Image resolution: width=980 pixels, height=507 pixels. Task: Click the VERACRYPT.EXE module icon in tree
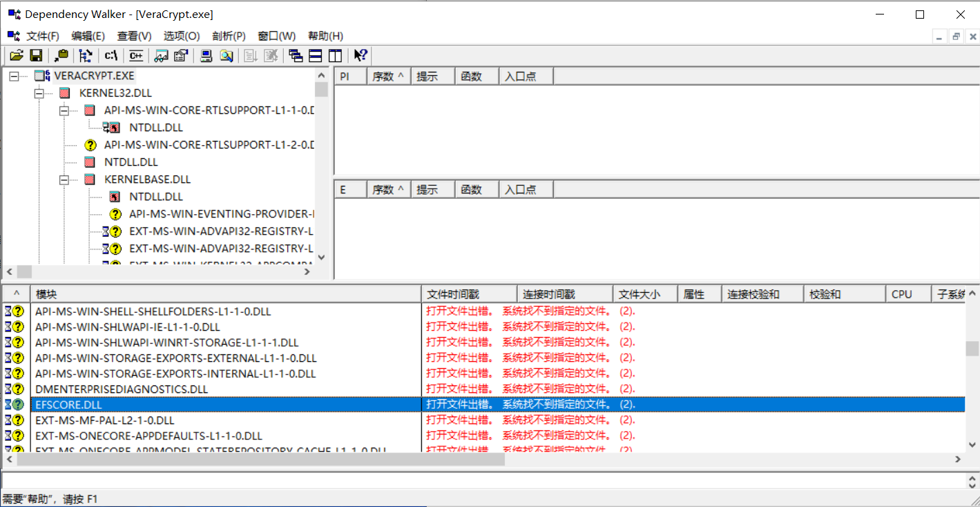[42, 75]
